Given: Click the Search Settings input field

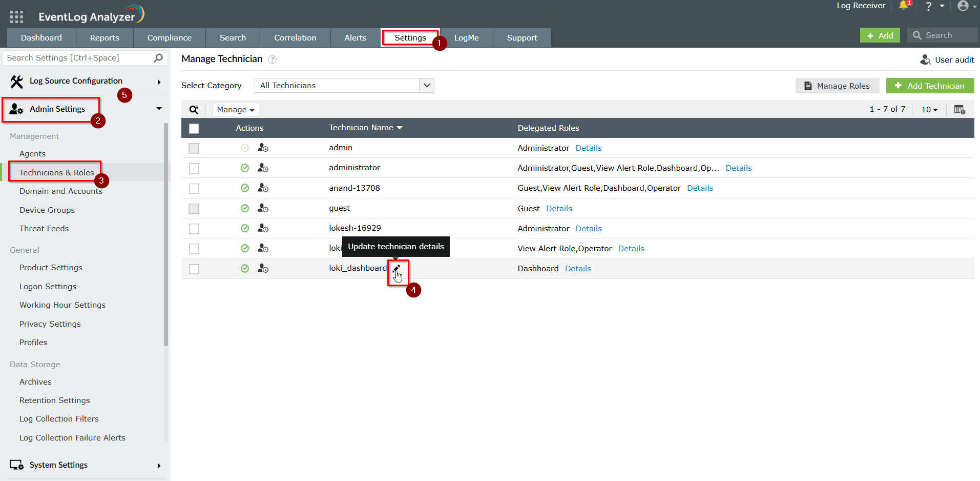Looking at the screenshot, I should (78, 58).
